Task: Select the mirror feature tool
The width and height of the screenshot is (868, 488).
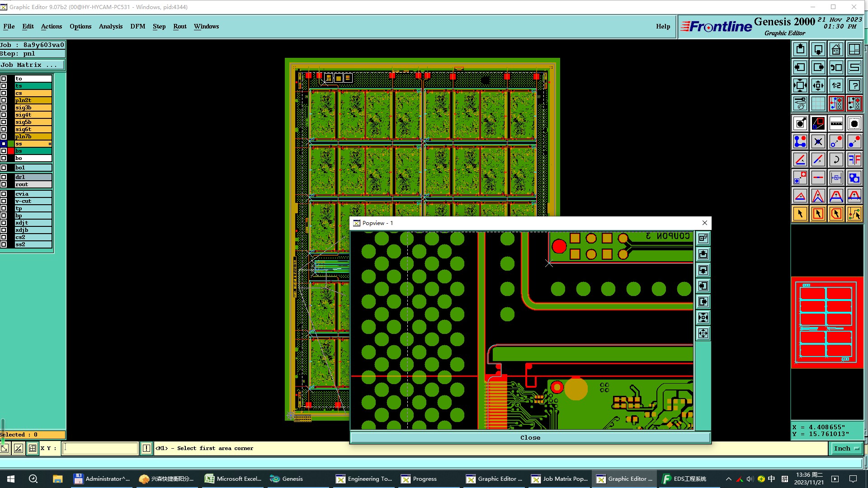Action: [x=854, y=160]
